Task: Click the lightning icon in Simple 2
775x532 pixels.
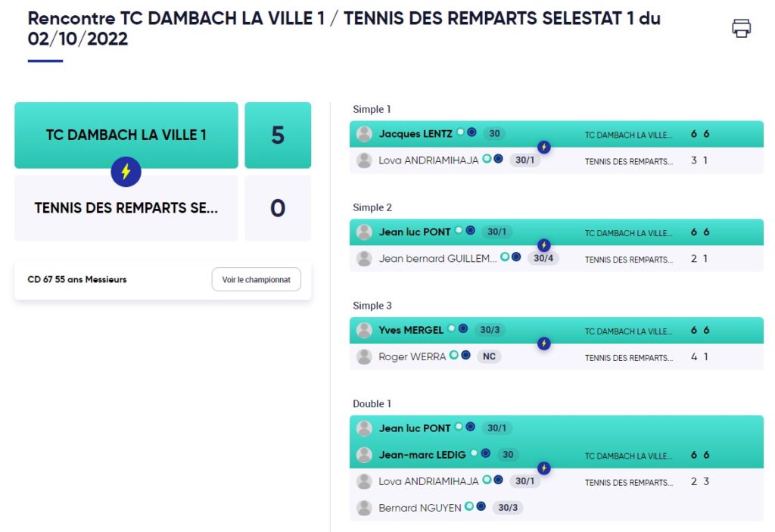Action: click(x=543, y=245)
